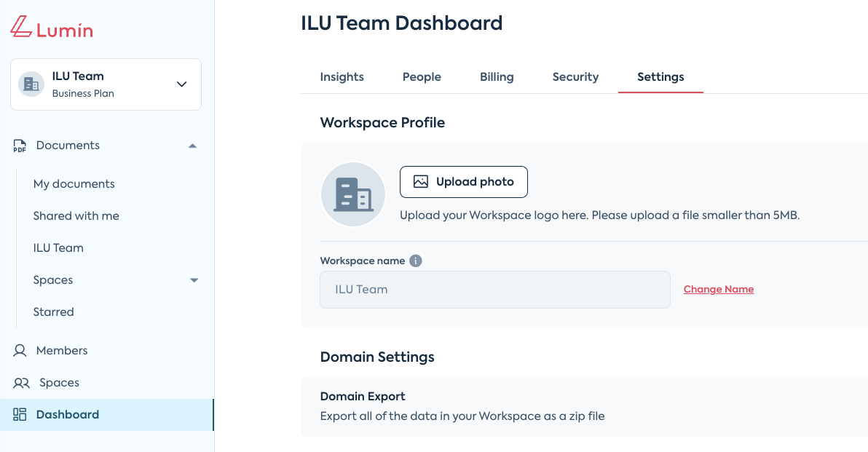
Task: Open Documents in the sidebar
Action: coord(68,146)
